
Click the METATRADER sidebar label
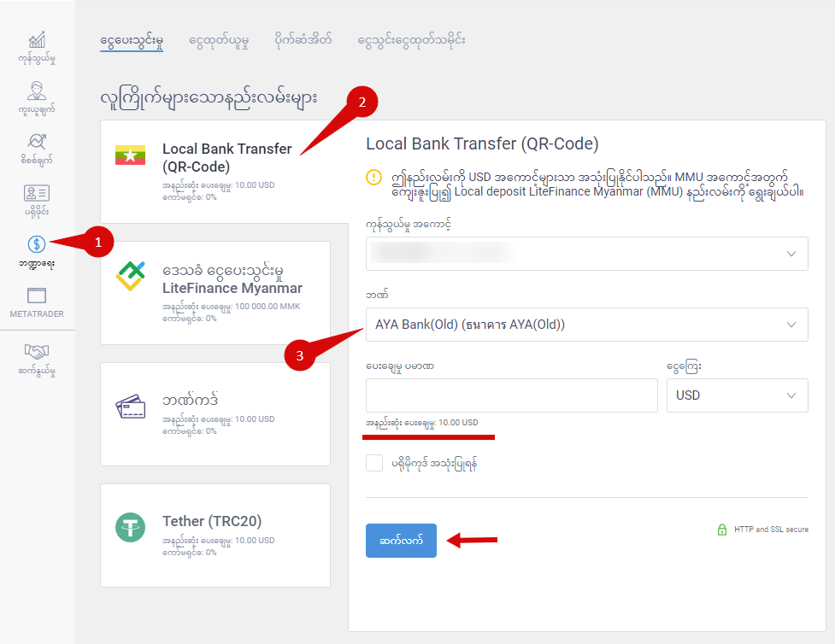pos(37,314)
